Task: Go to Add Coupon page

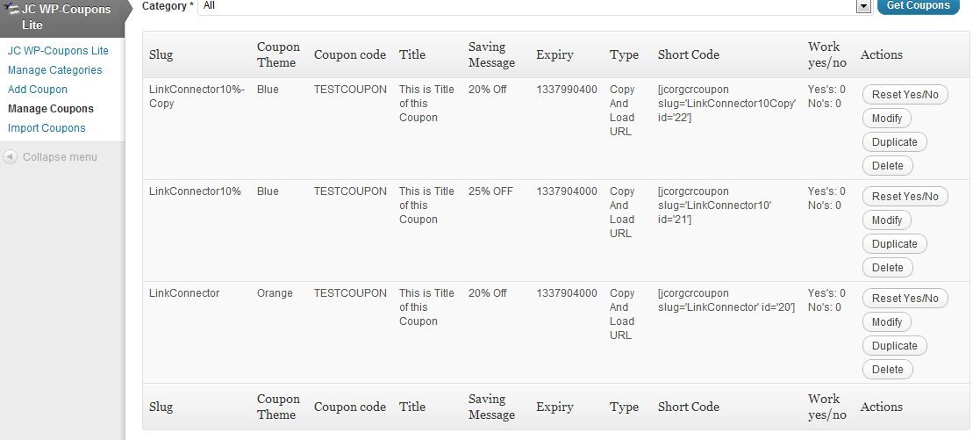Action: tap(38, 90)
